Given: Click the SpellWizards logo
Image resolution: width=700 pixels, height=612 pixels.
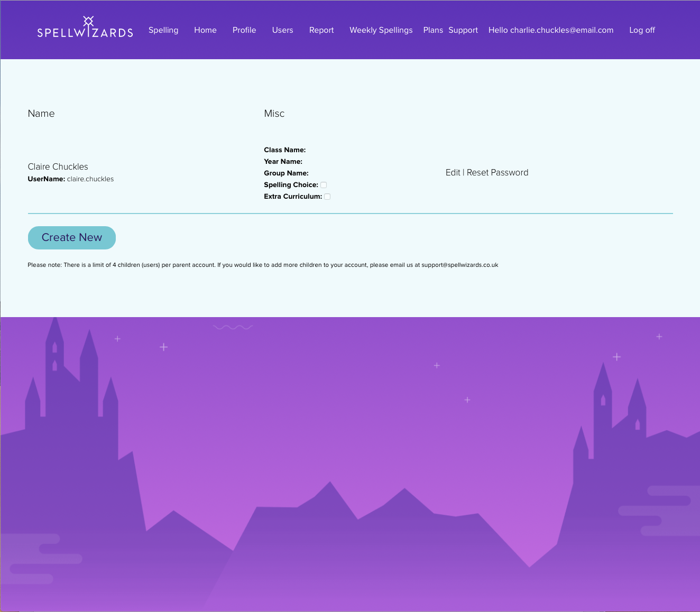Looking at the screenshot, I should click(85, 29).
